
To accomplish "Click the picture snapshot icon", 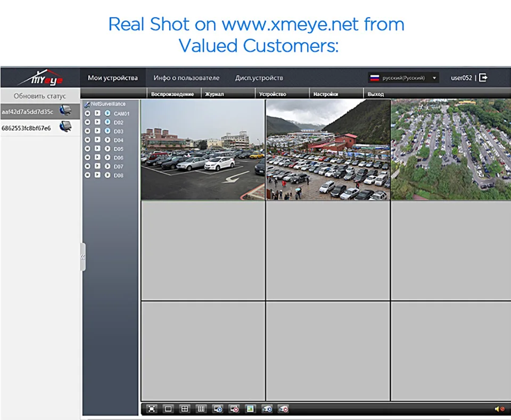I will click(250, 409).
